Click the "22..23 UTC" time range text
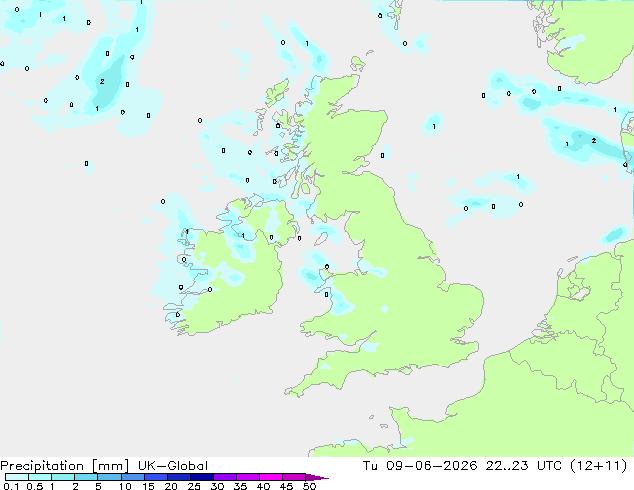Image resolution: width=634 pixels, height=490 pixels. click(524, 466)
